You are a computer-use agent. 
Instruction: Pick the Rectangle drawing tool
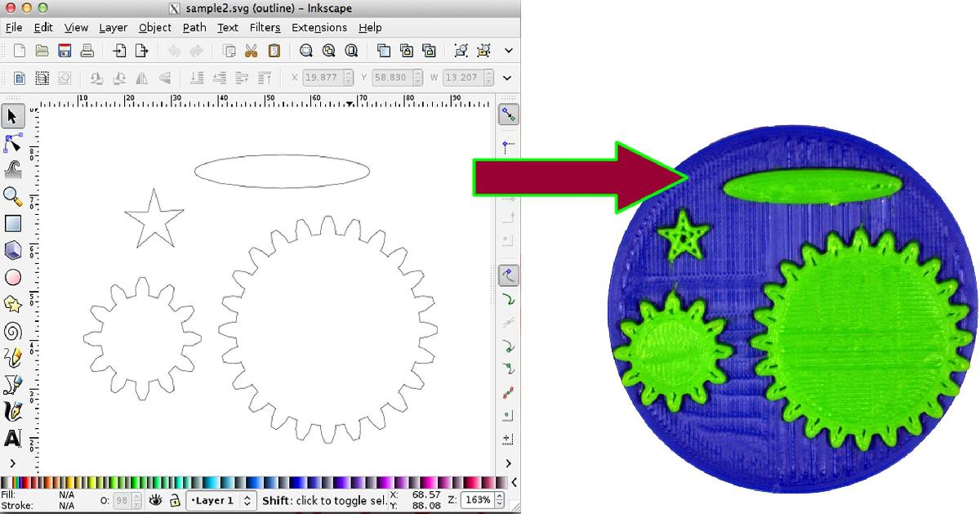pos(13,223)
